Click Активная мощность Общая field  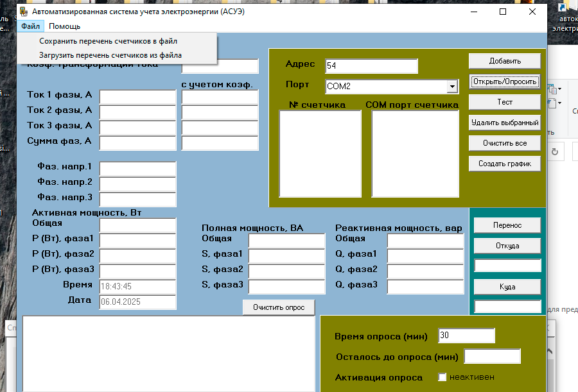pos(138,225)
